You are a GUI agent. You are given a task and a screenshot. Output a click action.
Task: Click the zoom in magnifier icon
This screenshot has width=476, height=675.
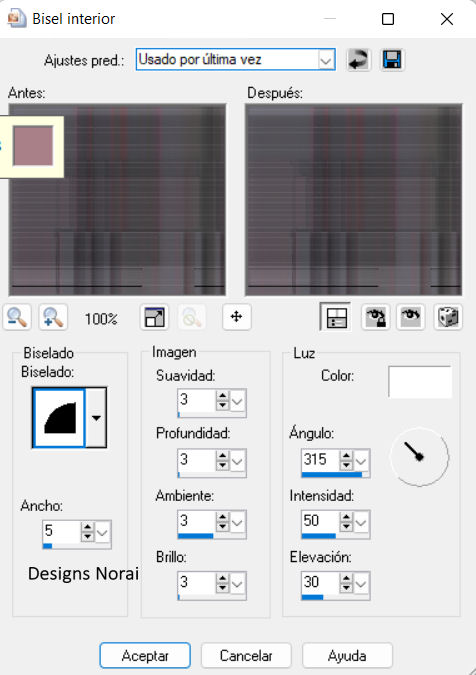pyautogui.click(x=53, y=318)
